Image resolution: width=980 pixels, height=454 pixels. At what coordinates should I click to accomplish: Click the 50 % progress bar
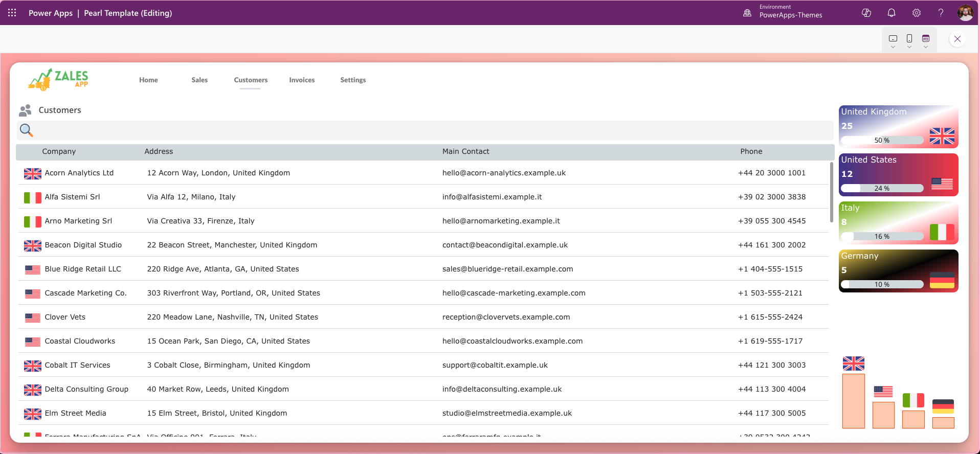pos(882,140)
